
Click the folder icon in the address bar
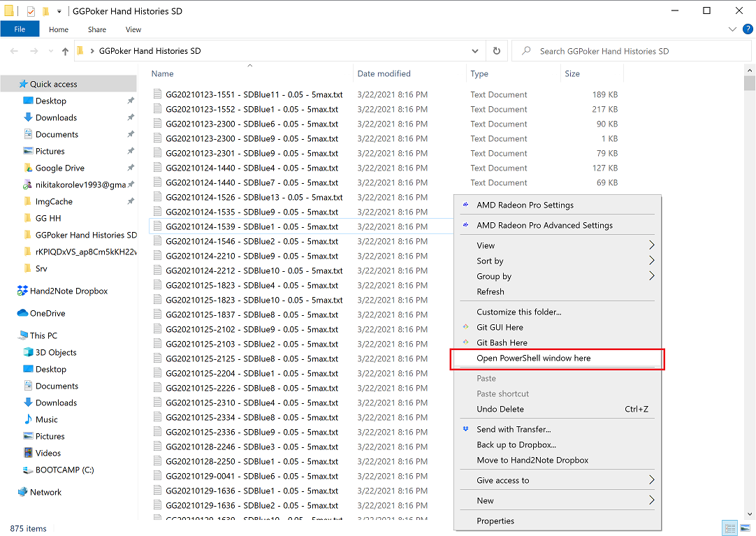point(80,50)
